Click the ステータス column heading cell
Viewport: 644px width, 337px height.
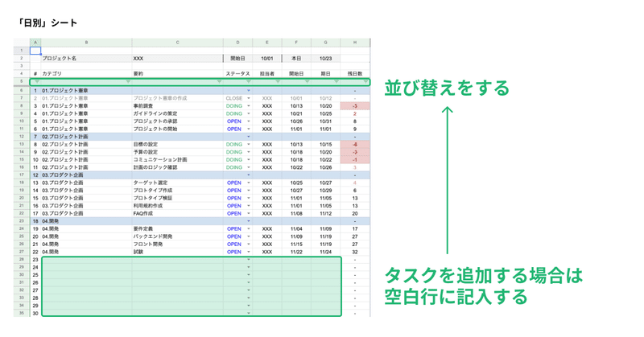(x=237, y=73)
